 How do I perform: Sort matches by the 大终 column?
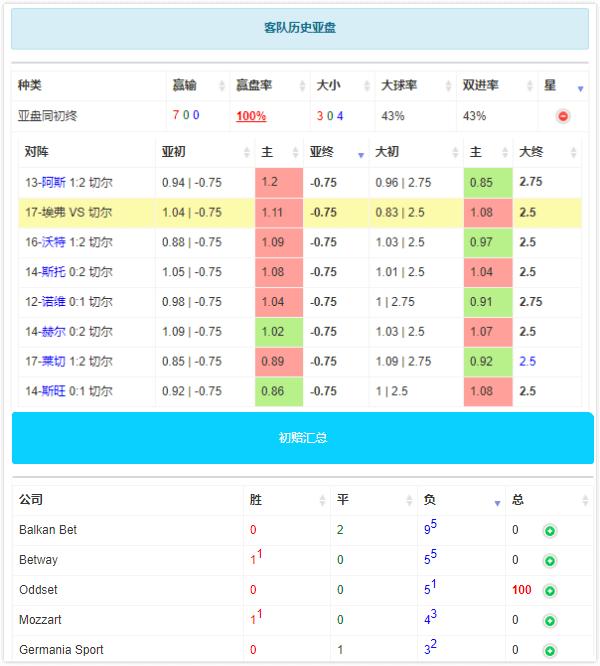(547, 152)
